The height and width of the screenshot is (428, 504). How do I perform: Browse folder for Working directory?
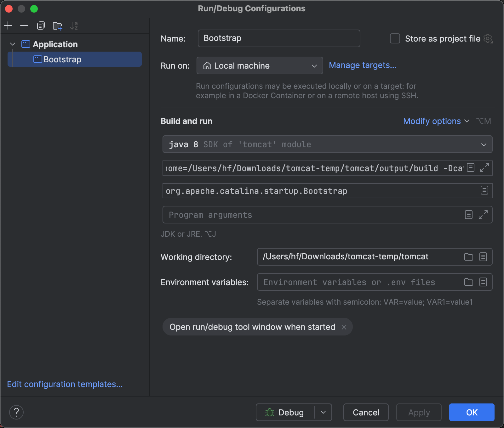468,257
